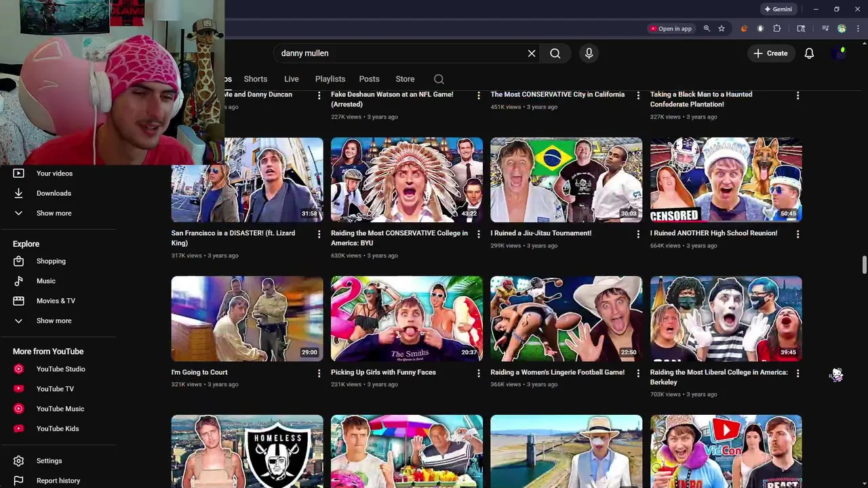Viewport: 868px width, 488px height.
Task: Open Lingerie Football Game thumbnail
Action: (566, 319)
